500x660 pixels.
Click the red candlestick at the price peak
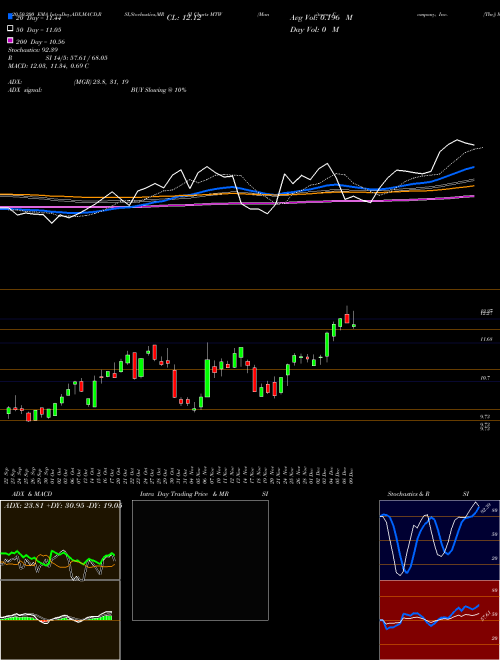[x=347, y=319]
